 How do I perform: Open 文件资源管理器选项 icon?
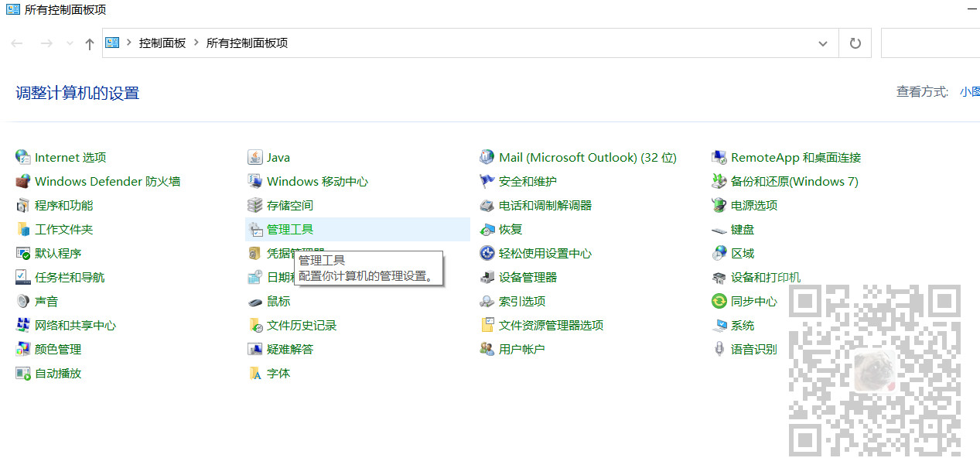pos(487,325)
